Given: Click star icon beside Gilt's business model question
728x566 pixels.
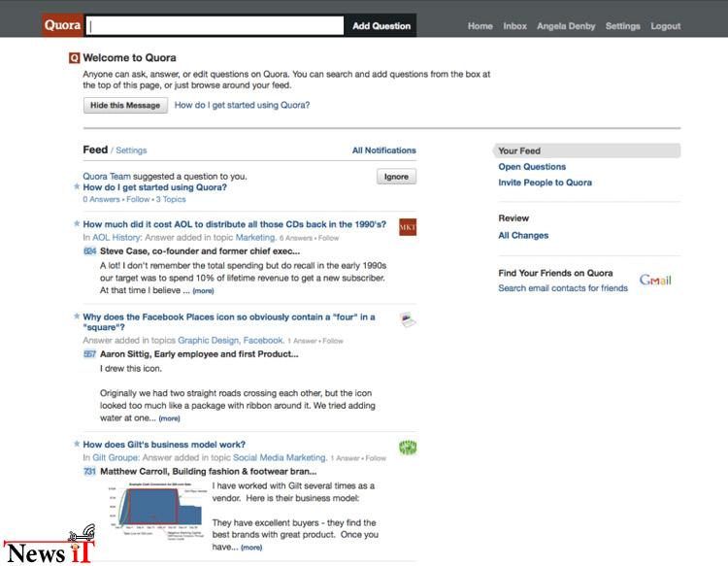Looking at the screenshot, I should pos(77,444).
